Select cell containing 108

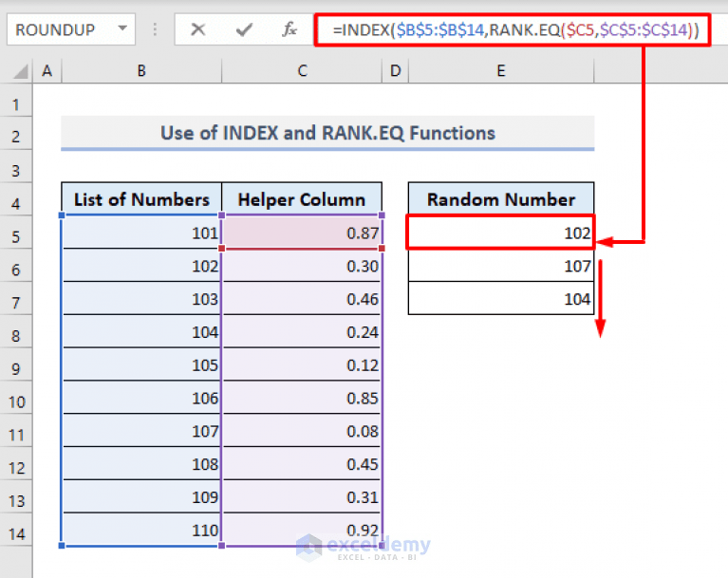(x=141, y=464)
